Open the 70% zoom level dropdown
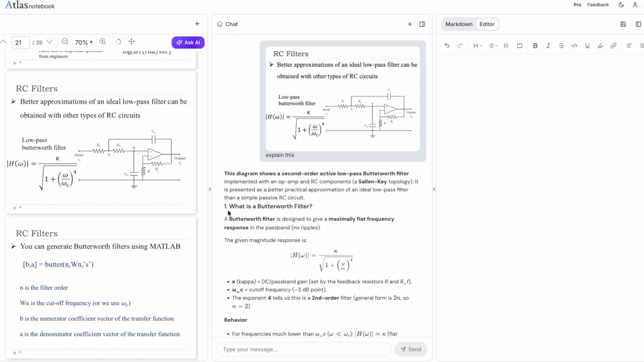 coord(84,42)
